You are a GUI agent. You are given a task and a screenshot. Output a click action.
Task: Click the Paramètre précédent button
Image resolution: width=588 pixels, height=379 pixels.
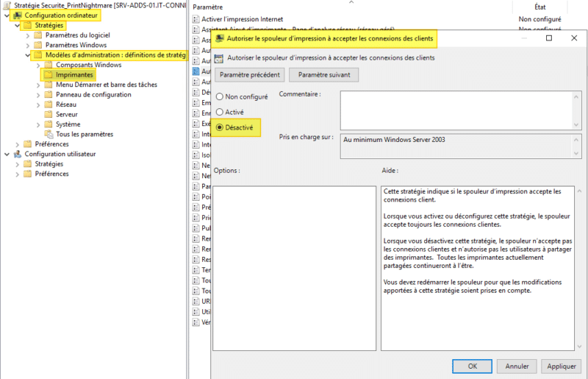250,75
